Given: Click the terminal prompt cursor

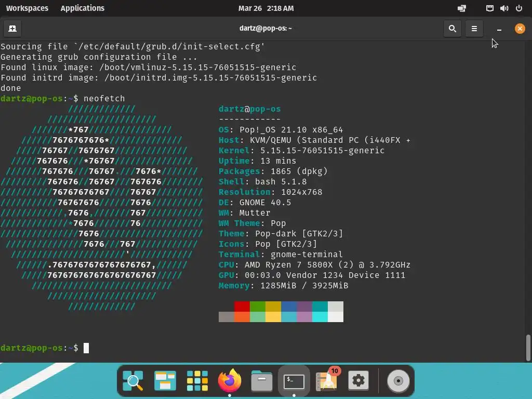Looking at the screenshot, I should pos(86,348).
